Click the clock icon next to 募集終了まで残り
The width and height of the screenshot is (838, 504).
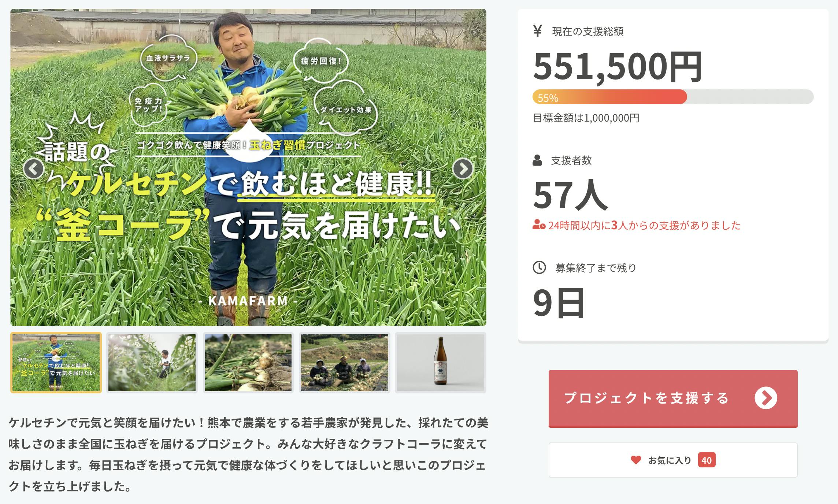coord(539,267)
